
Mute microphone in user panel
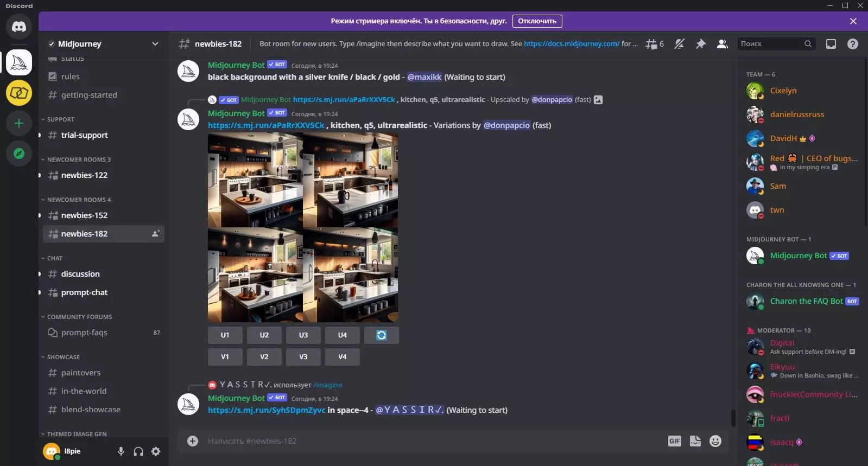coord(121,451)
